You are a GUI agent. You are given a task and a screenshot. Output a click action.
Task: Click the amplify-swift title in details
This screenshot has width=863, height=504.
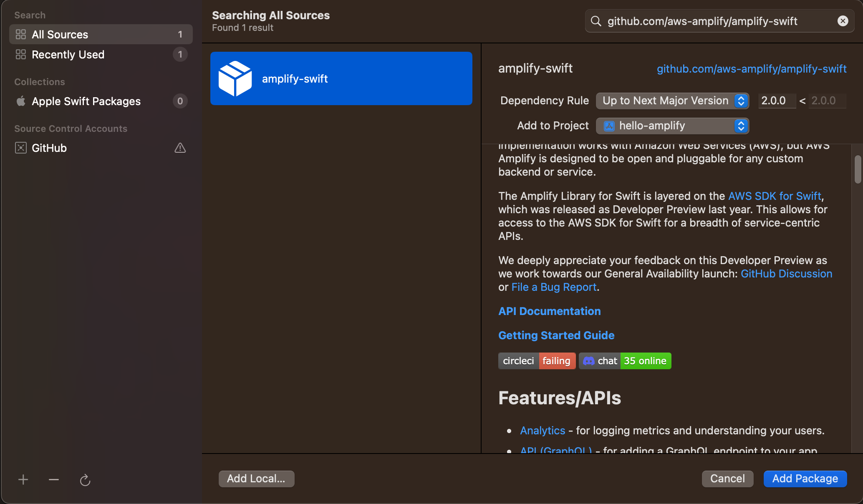coord(535,68)
